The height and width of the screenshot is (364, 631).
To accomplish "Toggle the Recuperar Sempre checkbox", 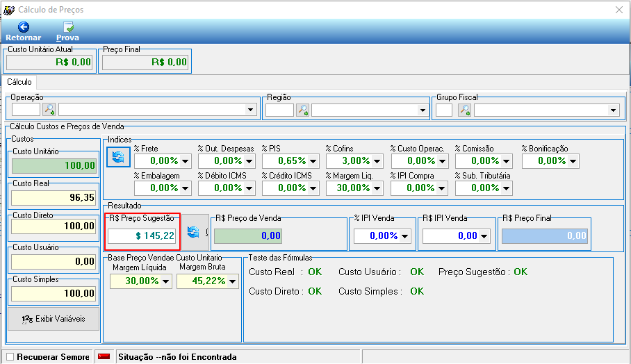I will tap(10, 357).
